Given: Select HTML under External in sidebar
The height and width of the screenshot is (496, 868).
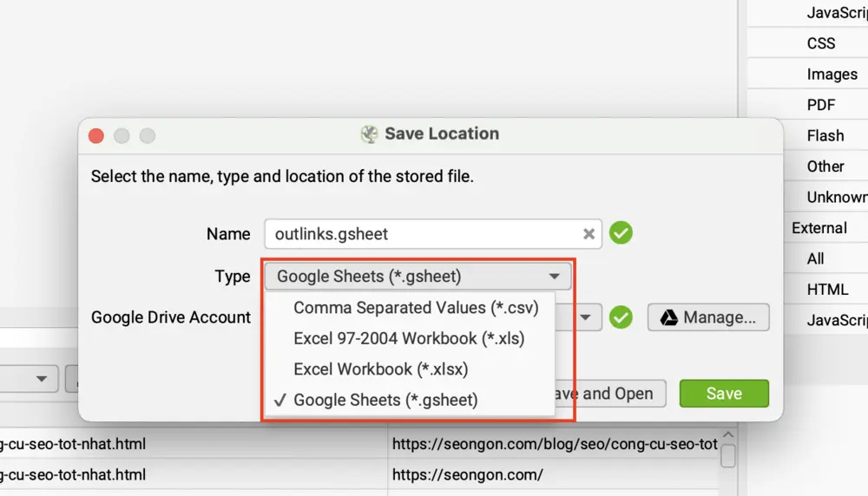Looking at the screenshot, I should (827, 290).
